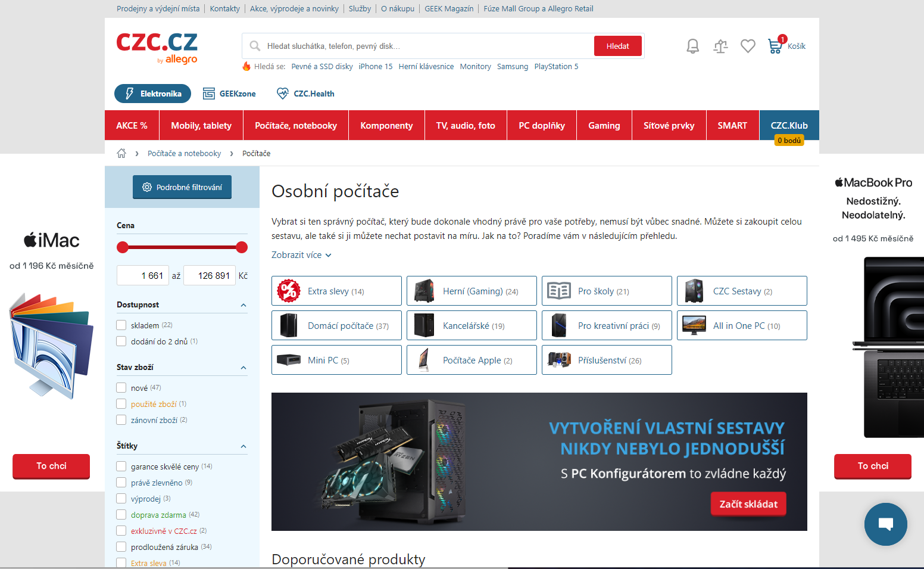The width and height of the screenshot is (924, 569).
Task: Open the Komponenty menu
Action: (386, 125)
